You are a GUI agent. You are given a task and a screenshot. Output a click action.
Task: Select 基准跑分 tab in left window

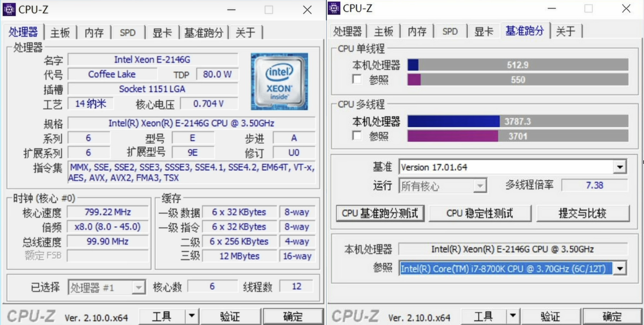tap(204, 33)
